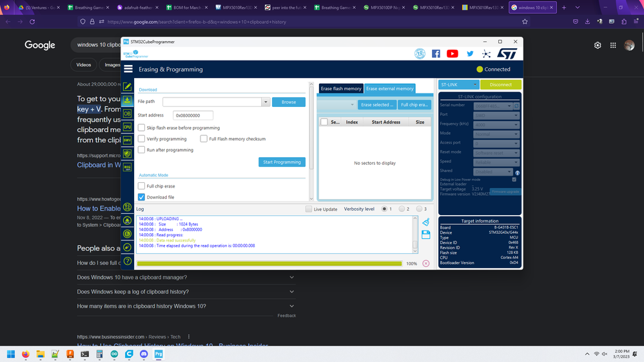Select verbosity level 2 radio button
644x362 pixels.
(x=402, y=209)
